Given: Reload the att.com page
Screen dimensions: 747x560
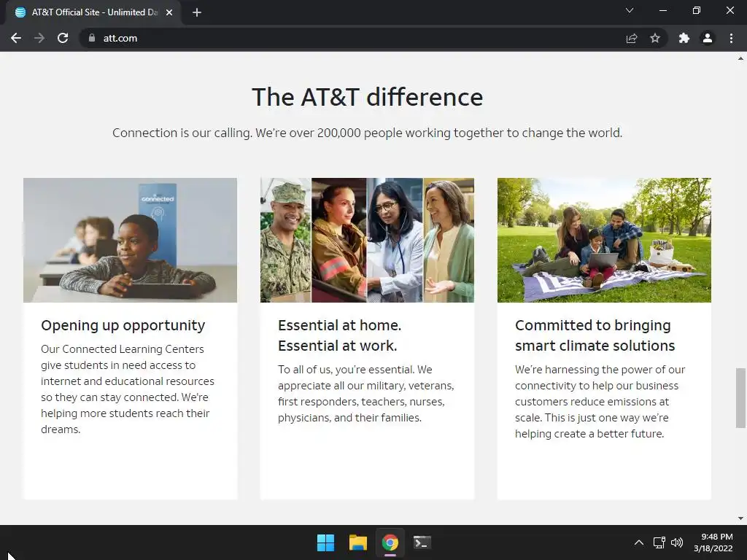Looking at the screenshot, I should (63, 38).
